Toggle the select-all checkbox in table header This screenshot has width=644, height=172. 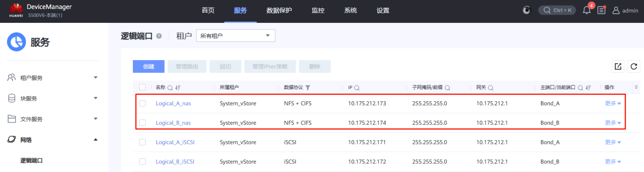[142, 87]
